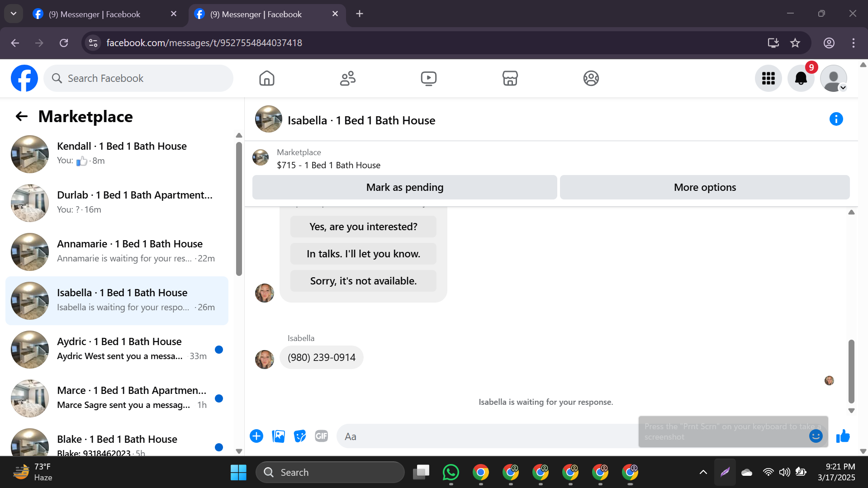
Task: Click the Windows taskbar Search box
Action: (330, 472)
